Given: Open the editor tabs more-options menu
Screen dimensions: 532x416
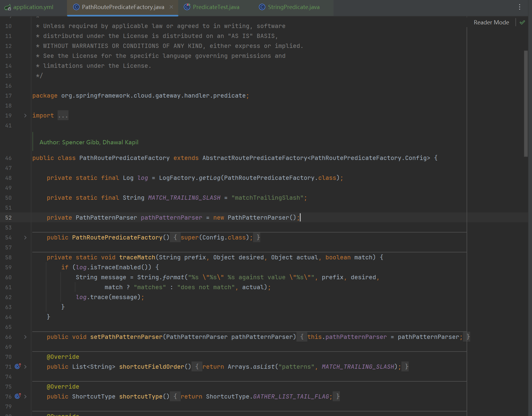Looking at the screenshot, I should (x=520, y=7).
